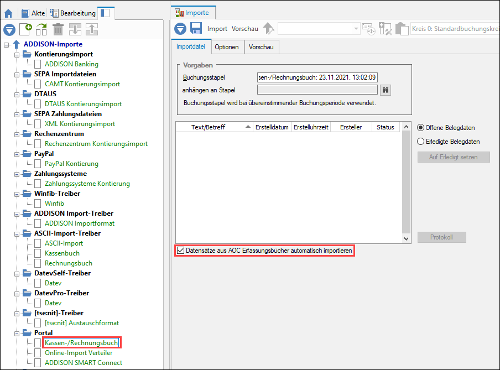Viewport: 500px width, 370px height.
Task: Click the list scrollbar up arrow
Action: 406,127
